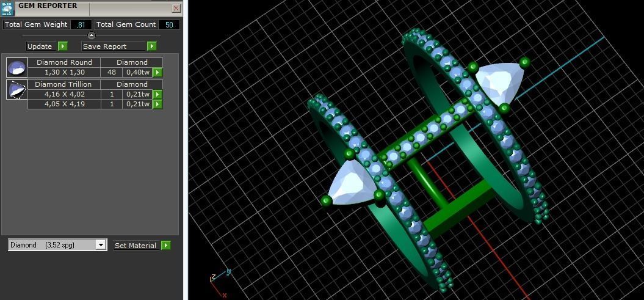This screenshot has height=300, width=644.
Task: Click the XYZ axis indicator in viewport
Action: (220, 282)
